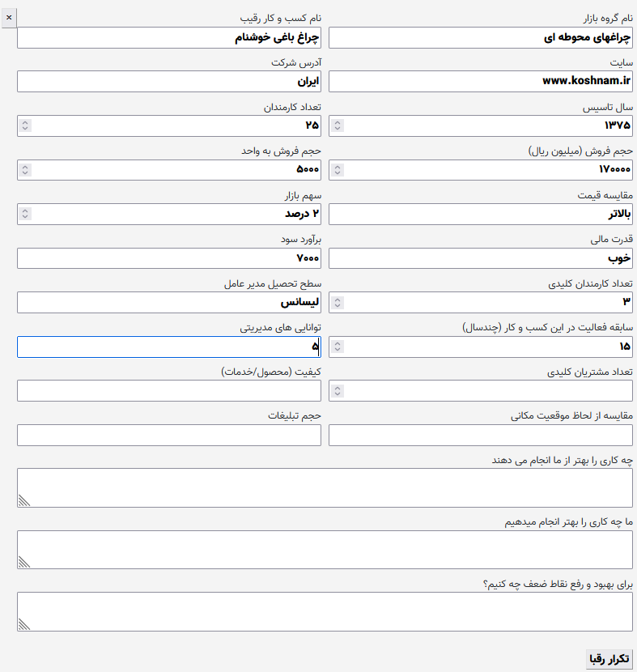Grab resize handle of ما چه کاری را بهتر textarea
637x672 pixels.
(x=24, y=562)
